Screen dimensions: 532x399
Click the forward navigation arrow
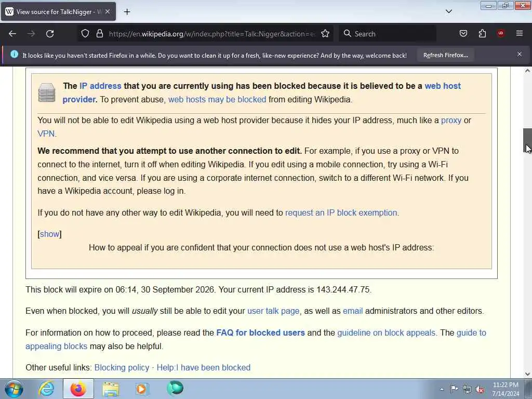coord(31,34)
